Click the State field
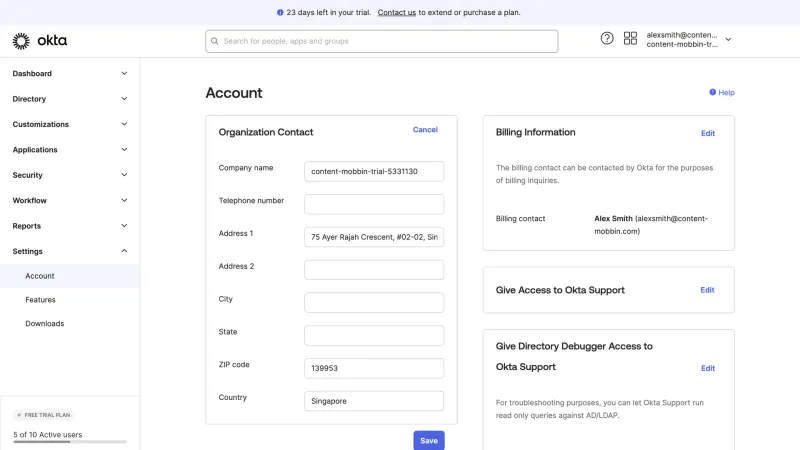The image size is (800, 450). tap(374, 335)
